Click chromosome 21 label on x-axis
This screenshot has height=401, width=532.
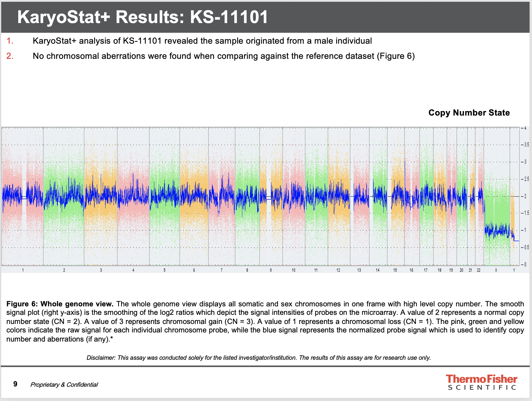coord(470,270)
